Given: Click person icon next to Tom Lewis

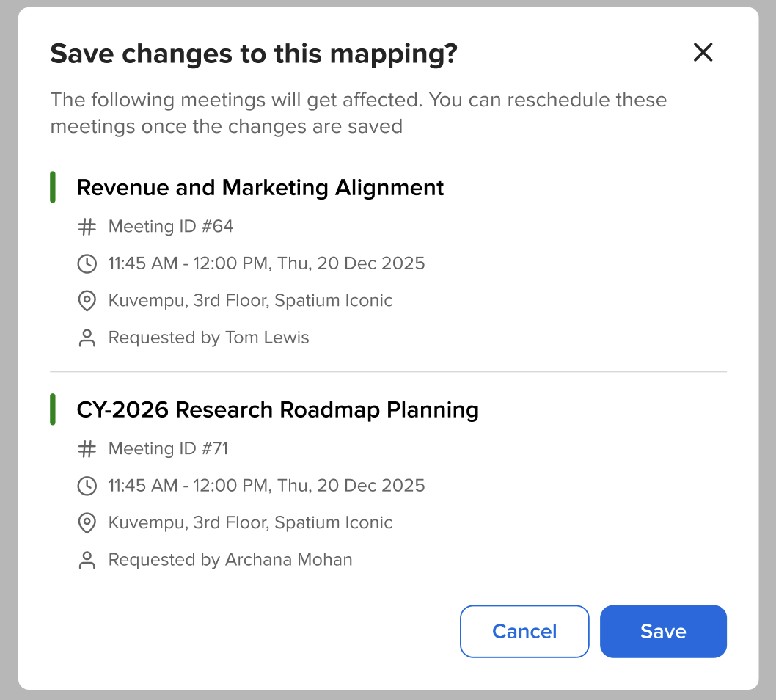Looking at the screenshot, I should click(87, 338).
